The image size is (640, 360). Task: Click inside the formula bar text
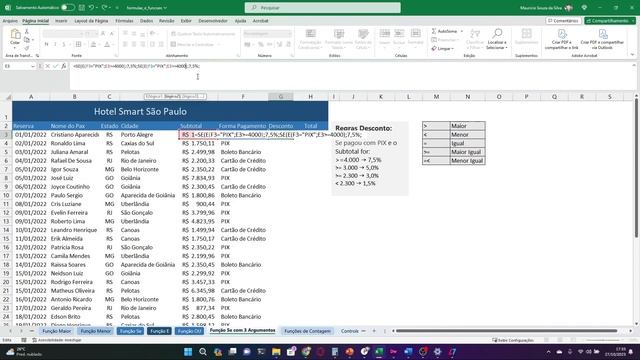[x=136, y=66]
